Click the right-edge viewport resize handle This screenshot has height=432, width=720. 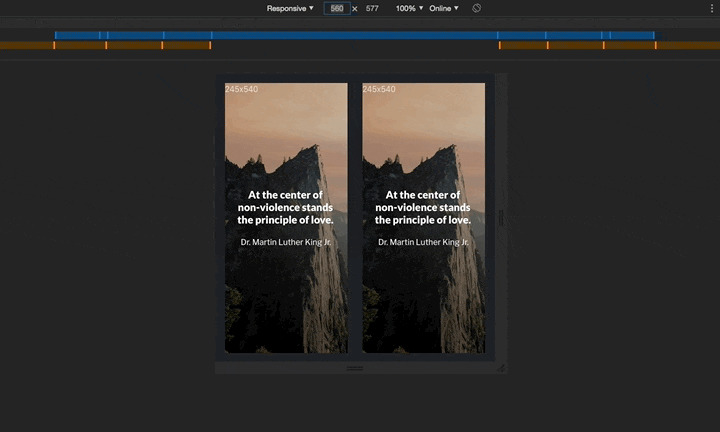502,218
